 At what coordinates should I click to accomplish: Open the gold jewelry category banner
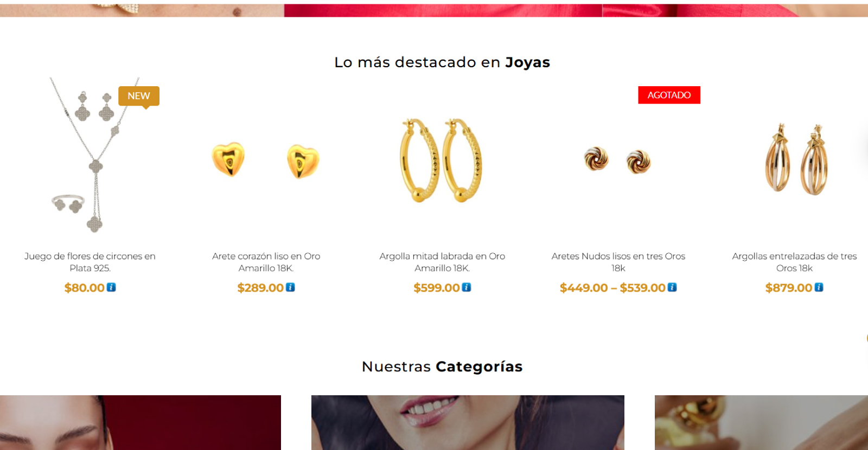761,422
